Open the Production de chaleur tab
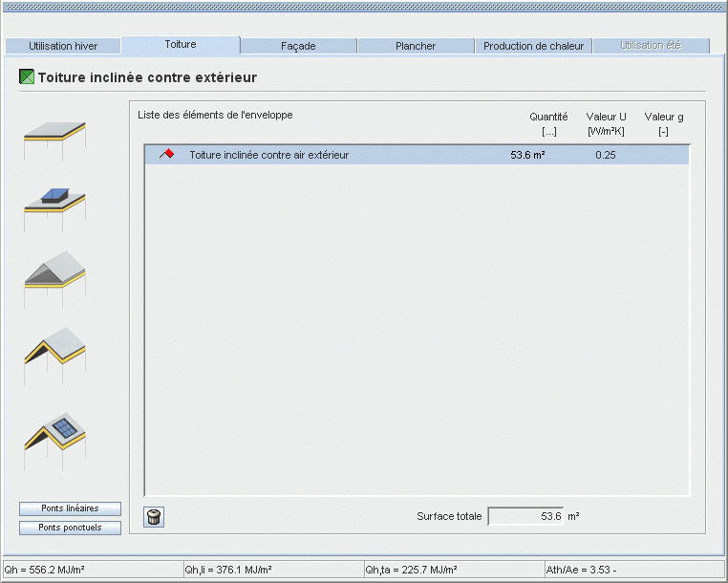This screenshot has height=583, width=728. click(x=534, y=46)
